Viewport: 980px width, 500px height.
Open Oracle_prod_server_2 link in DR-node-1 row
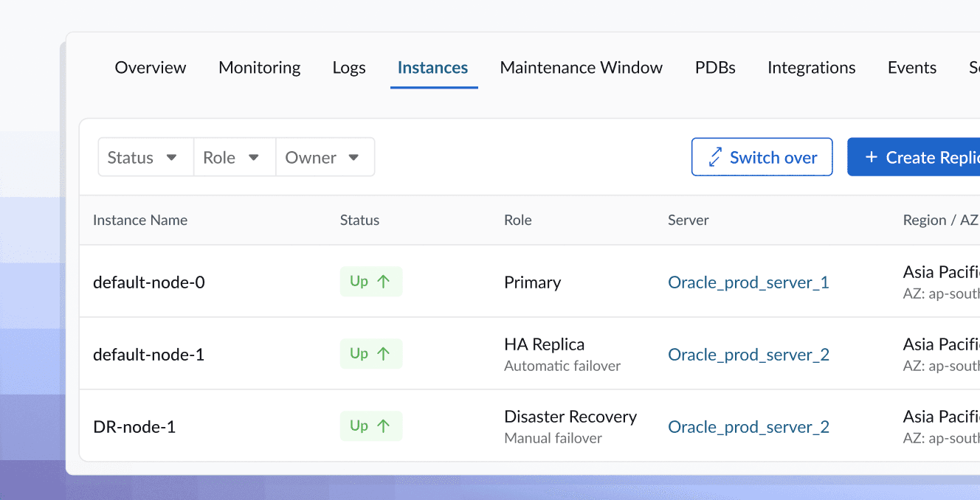[x=748, y=427]
